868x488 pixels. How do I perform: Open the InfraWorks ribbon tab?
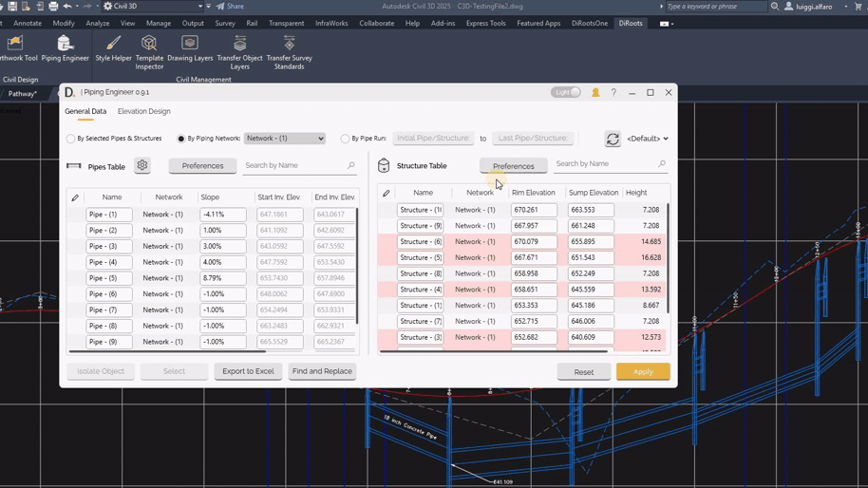tap(331, 23)
